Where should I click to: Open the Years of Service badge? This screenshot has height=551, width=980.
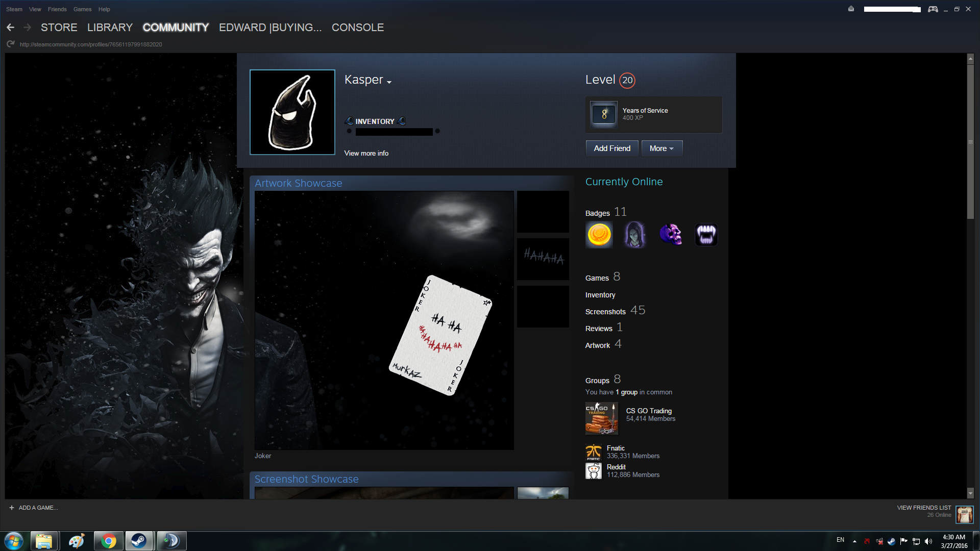tap(603, 114)
